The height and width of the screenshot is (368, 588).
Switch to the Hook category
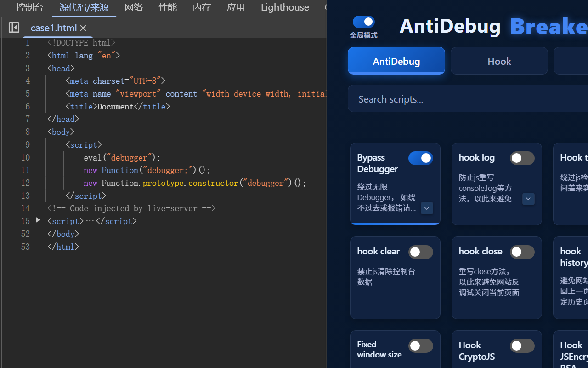tap(499, 61)
